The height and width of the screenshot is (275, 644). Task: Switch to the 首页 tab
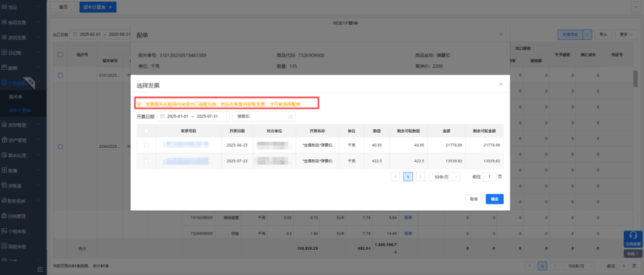[x=63, y=7]
